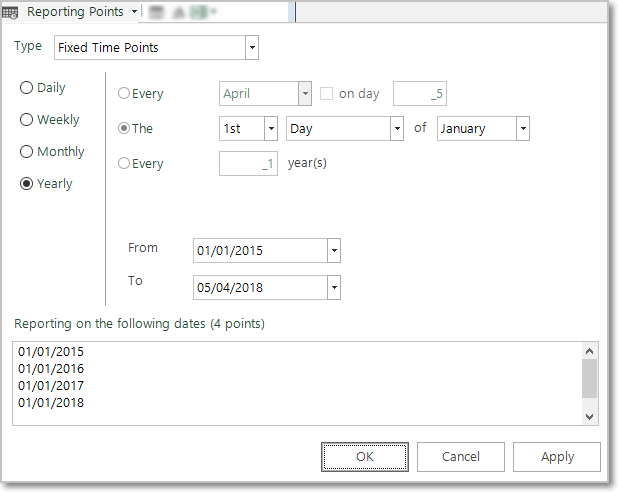The width and height of the screenshot is (618, 492).
Task: Click the 'on day' number field
Action: coord(420,93)
